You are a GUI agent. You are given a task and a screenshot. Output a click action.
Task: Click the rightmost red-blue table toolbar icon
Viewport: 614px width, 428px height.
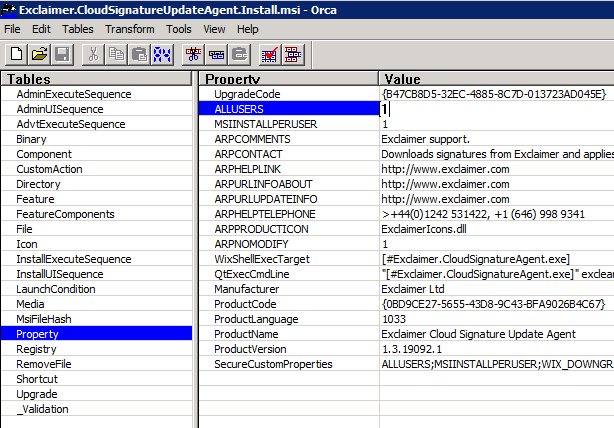coord(293,54)
